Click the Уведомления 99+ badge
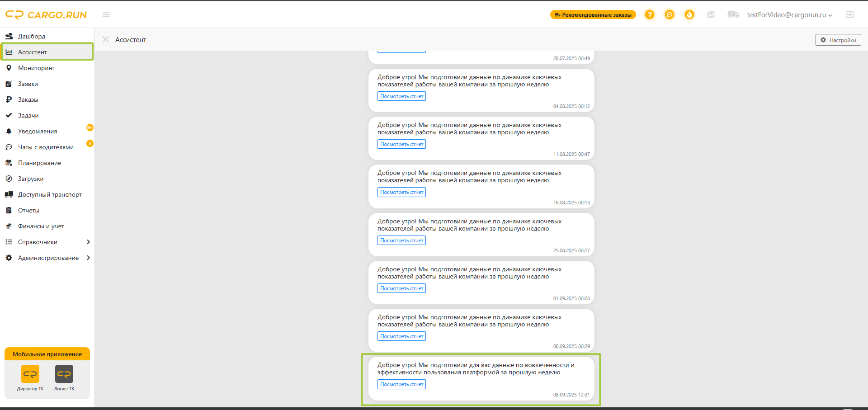This screenshot has width=868, height=410. [x=90, y=127]
